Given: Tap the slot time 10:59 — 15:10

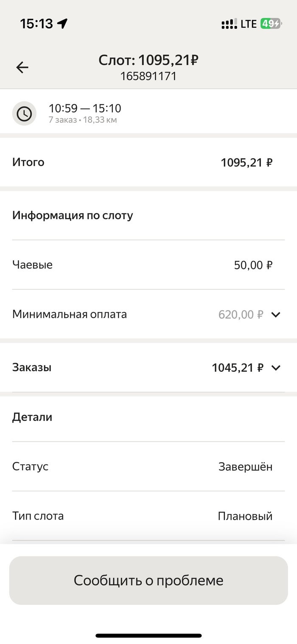Looking at the screenshot, I should [85, 108].
